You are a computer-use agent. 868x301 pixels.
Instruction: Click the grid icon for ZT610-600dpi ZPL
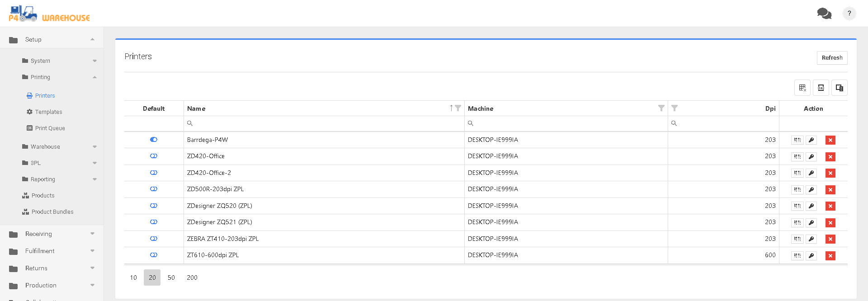pos(797,256)
